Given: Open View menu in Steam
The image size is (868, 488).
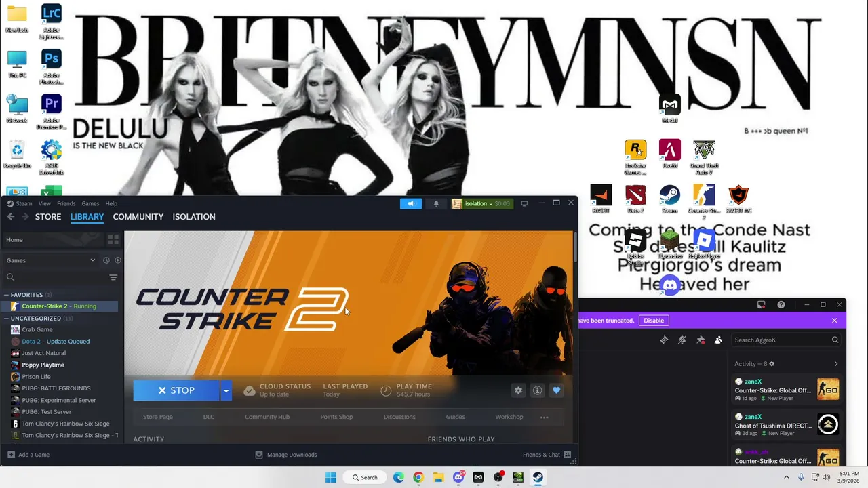Looking at the screenshot, I should point(45,203).
